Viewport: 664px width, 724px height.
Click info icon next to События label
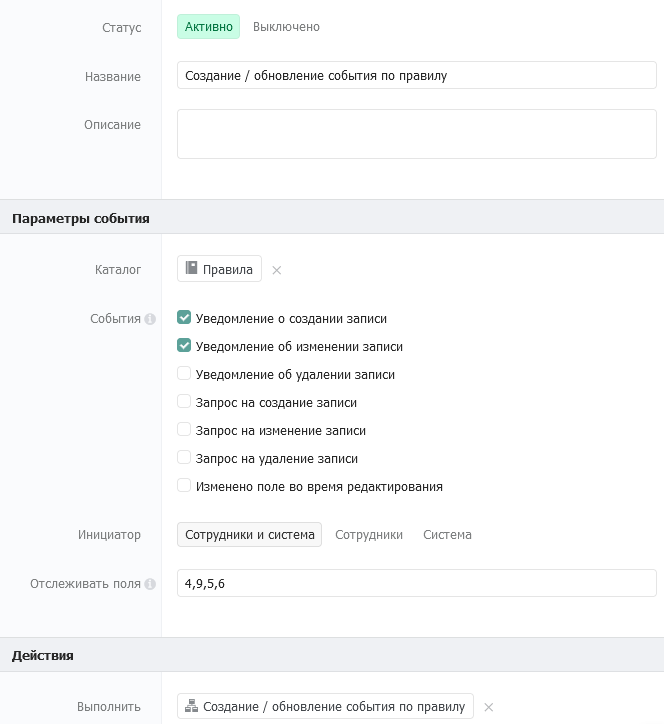[150, 319]
